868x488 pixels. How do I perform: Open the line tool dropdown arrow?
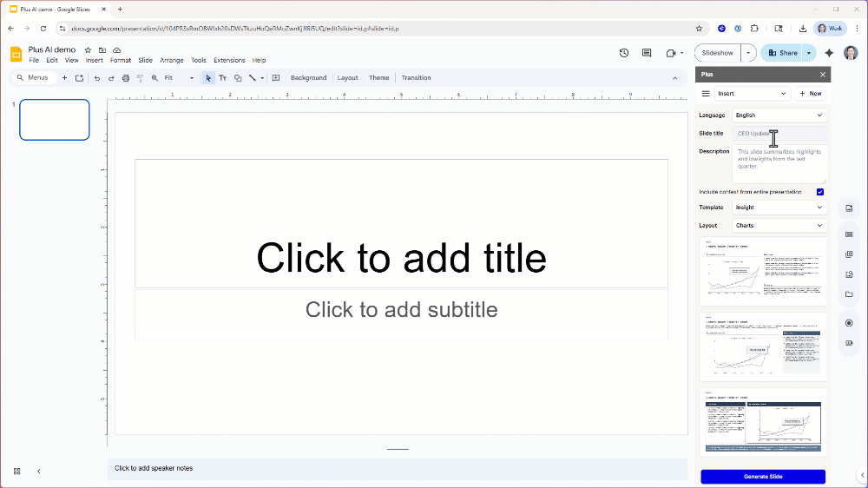click(x=262, y=78)
